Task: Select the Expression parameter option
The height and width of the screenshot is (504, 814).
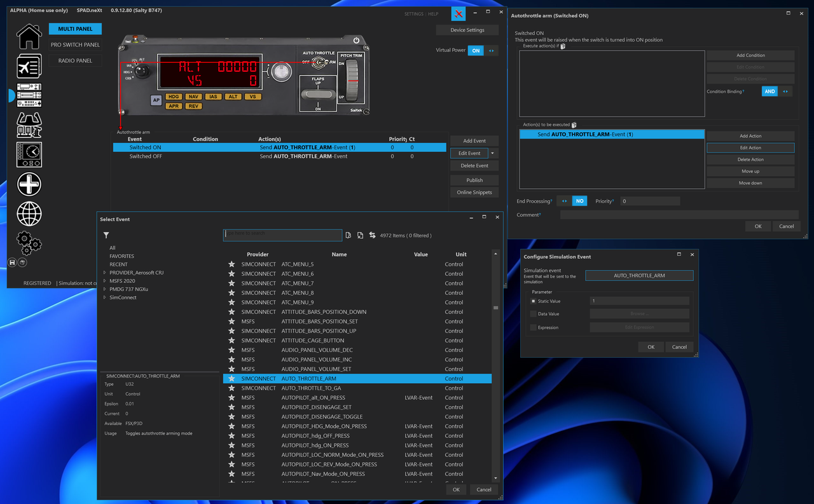Action: point(534,327)
